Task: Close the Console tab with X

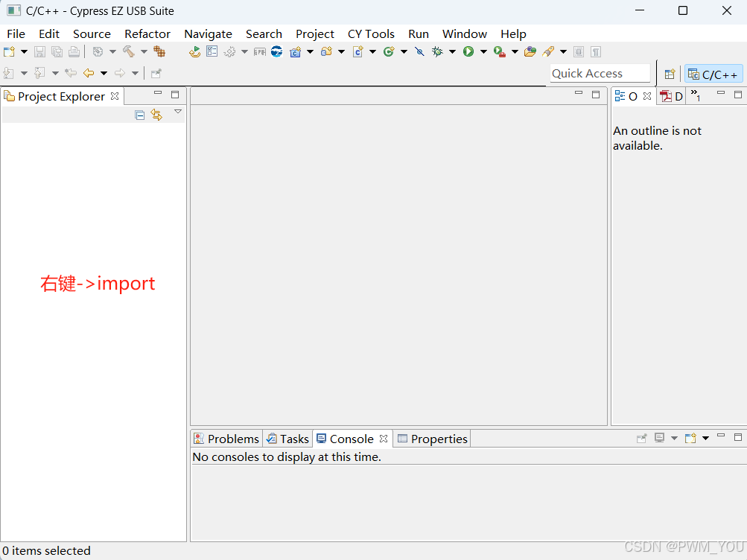Action: 384,439
